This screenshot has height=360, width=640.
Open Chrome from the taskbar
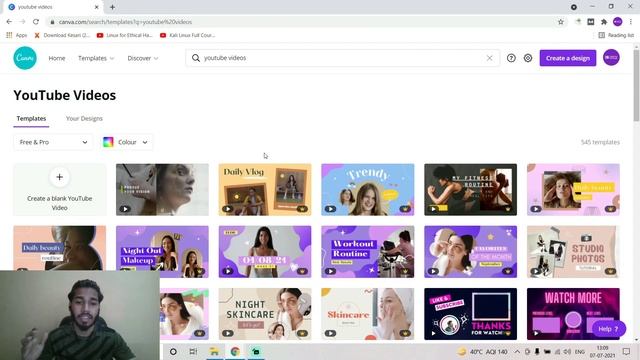235,351
